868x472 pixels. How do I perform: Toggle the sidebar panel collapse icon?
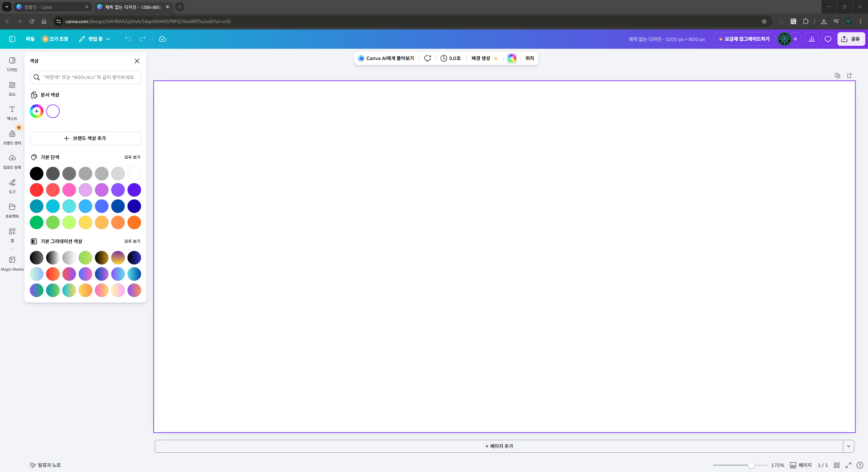tap(12, 39)
